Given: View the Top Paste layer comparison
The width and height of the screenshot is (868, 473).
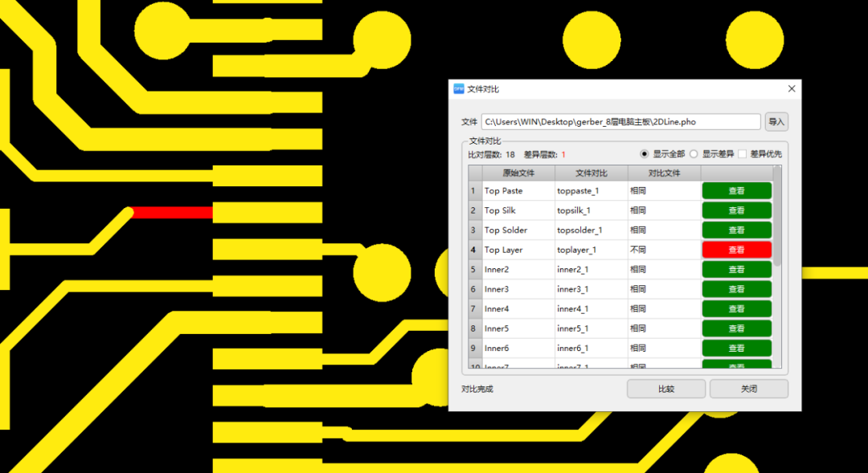Looking at the screenshot, I should click(737, 191).
